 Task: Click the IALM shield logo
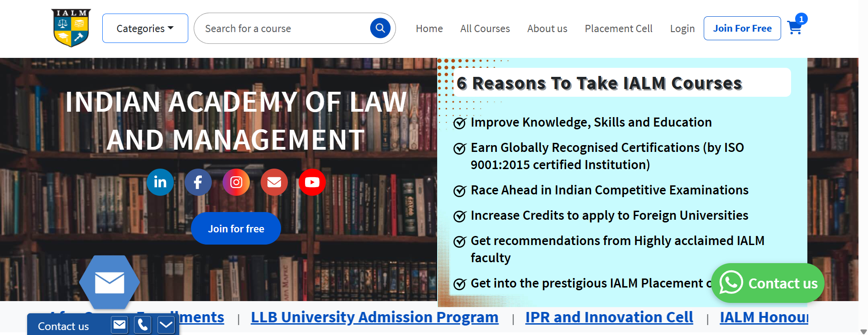point(71,28)
